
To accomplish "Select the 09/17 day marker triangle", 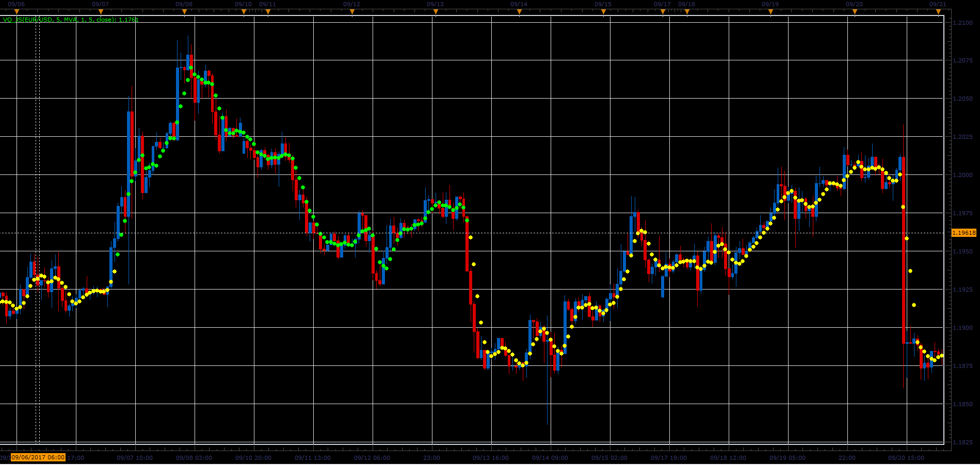I will [x=663, y=12].
